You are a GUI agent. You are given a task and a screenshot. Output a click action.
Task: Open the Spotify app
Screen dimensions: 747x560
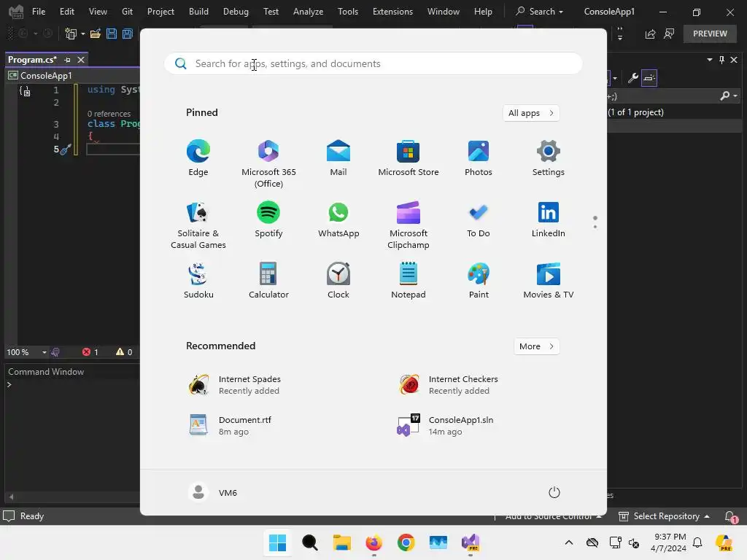268,219
